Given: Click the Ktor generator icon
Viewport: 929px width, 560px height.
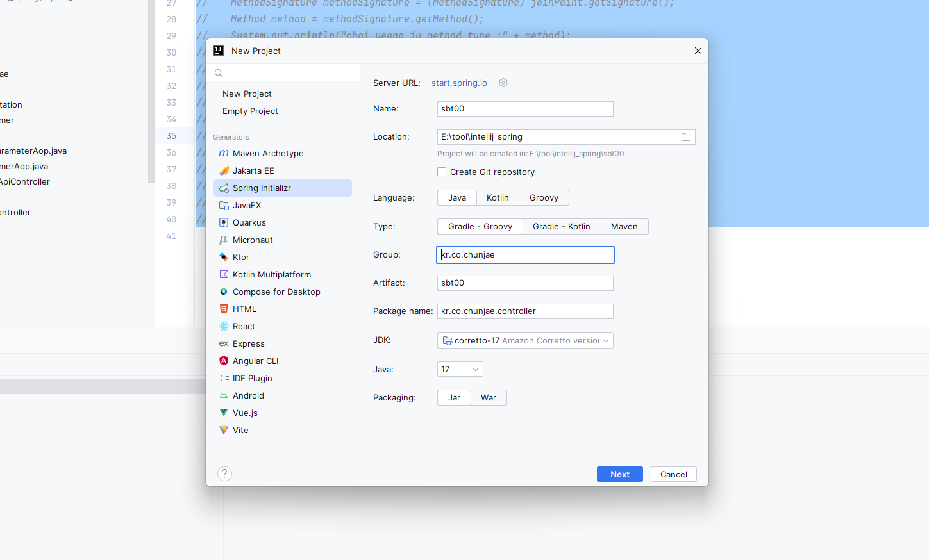Looking at the screenshot, I should [224, 257].
